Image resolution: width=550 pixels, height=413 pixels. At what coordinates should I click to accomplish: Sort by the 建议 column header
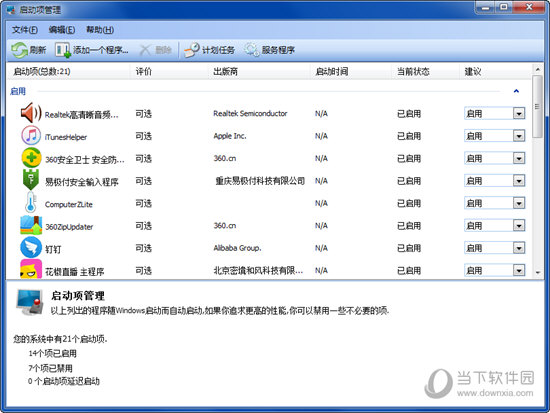click(495, 72)
